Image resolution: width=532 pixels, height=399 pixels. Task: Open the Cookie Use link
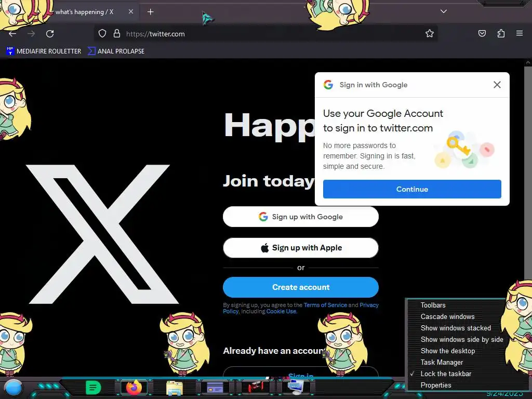281,311
